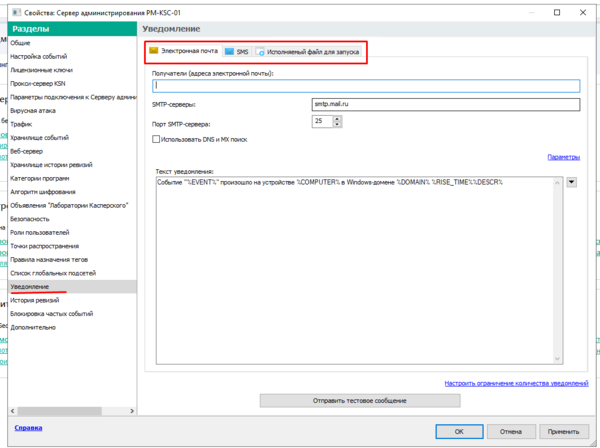This screenshot has height=448, width=600.
Task: Click the Получатели email recipients field
Action: click(x=366, y=86)
